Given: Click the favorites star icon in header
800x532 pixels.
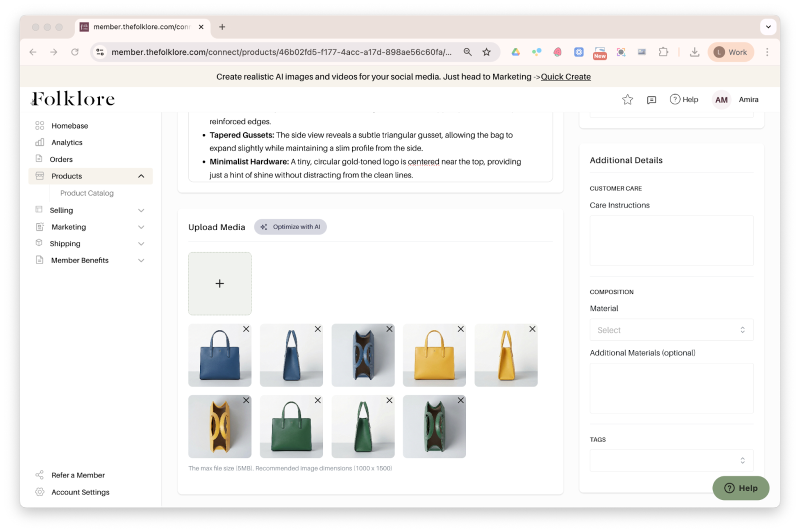Looking at the screenshot, I should click(627, 99).
